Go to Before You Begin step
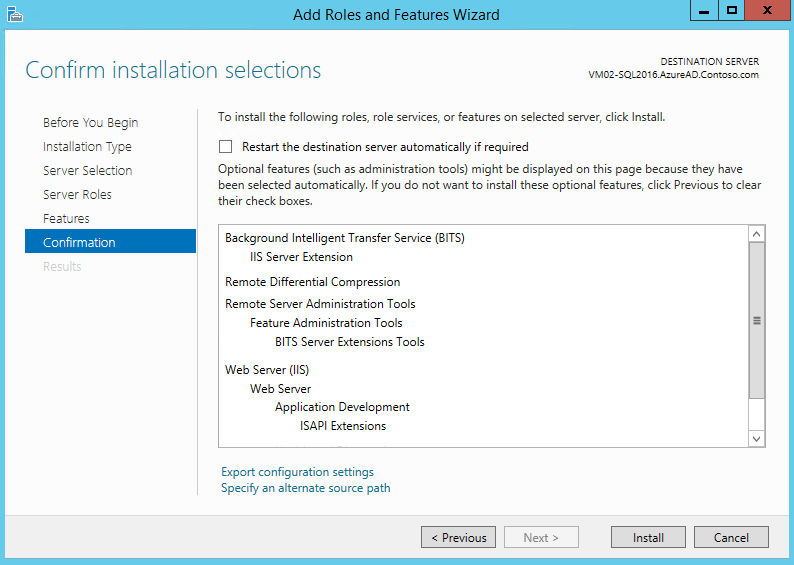794x565 pixels. click(x=91, y=123)
